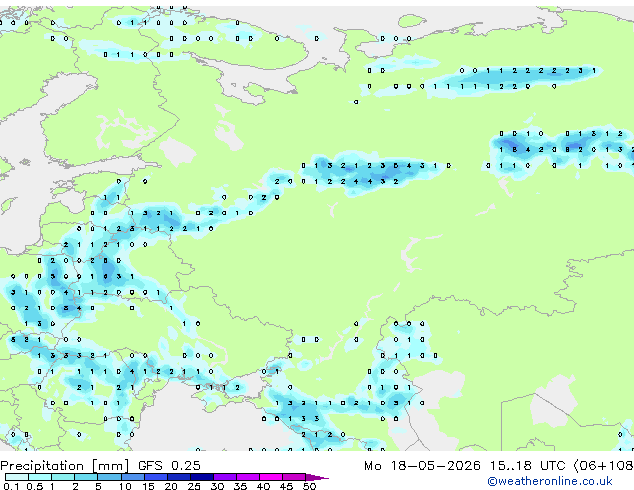Screen dimensions: 634x490
Task: Select the "10" legend scale label
Action: [x=125, y=486]
